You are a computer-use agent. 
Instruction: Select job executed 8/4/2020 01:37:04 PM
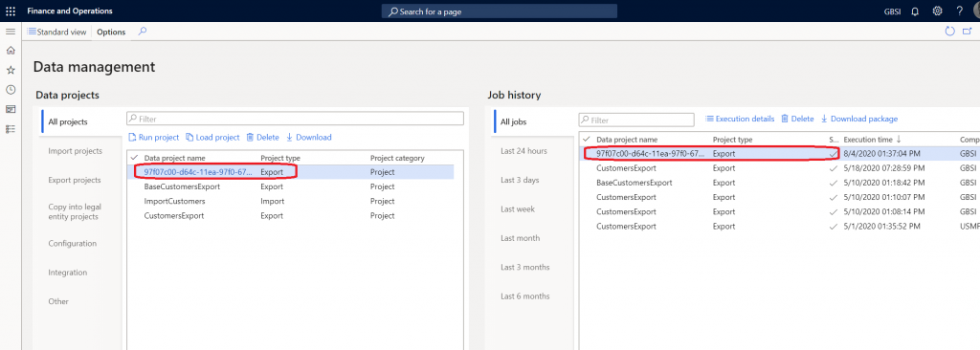coord(780,153)
